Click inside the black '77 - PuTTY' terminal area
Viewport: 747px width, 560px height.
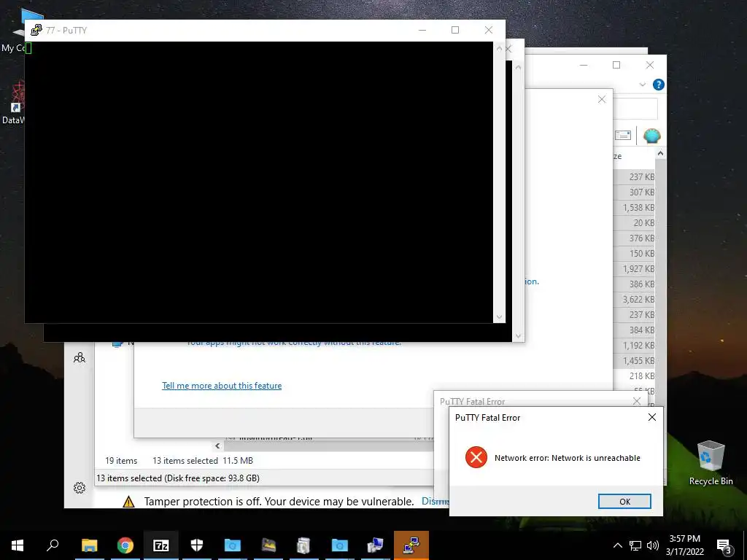pos(259,182)
